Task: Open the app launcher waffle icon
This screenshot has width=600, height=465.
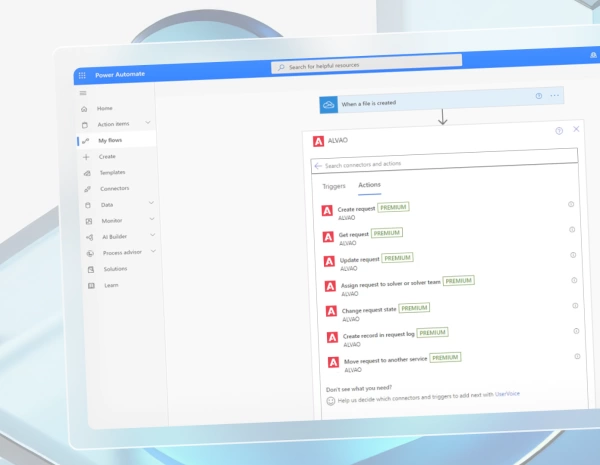Action: [x=82, y=75]
